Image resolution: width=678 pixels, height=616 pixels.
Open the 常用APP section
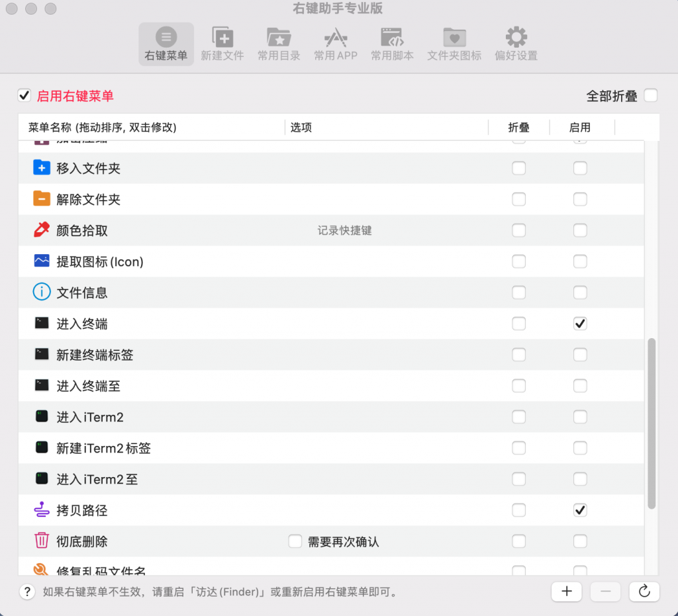(x=335, y=41)
